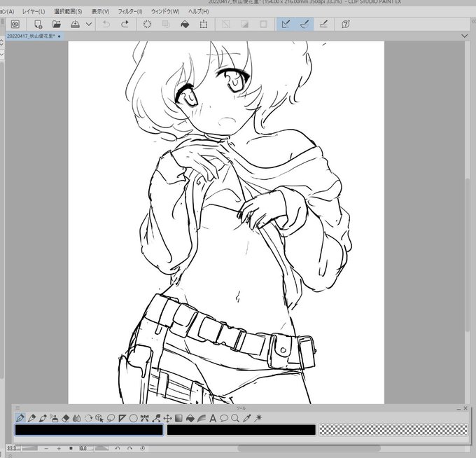Expand the canvas tab list chevron
This screenshot has width=476, height=458.
point(465,36)
